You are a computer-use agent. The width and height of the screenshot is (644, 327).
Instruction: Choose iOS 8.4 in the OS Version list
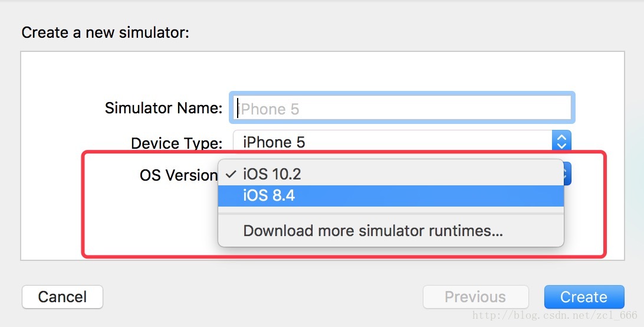click(x=390, y=196)
